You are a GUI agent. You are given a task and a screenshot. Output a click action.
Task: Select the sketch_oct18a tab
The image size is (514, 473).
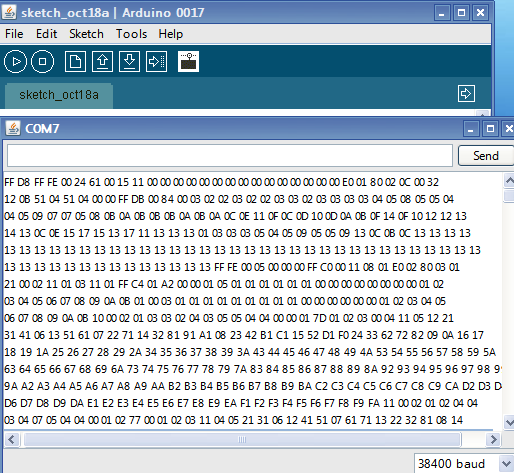pyautogui.click(x=59, y=95)
